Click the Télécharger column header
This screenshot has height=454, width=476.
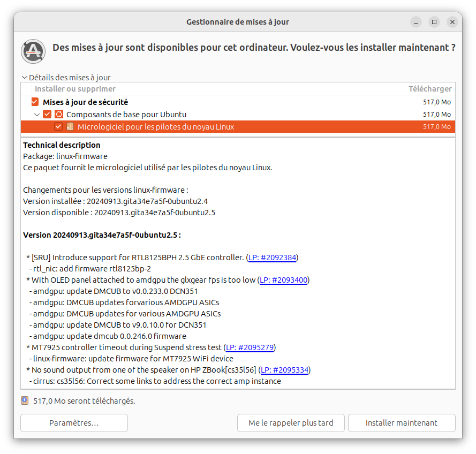coord(430,89)
